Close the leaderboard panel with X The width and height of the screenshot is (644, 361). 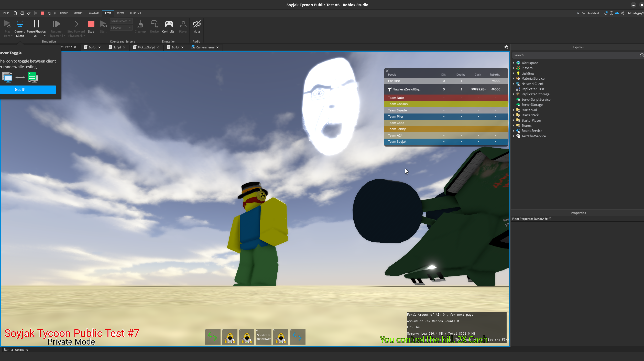click(387, 71)
